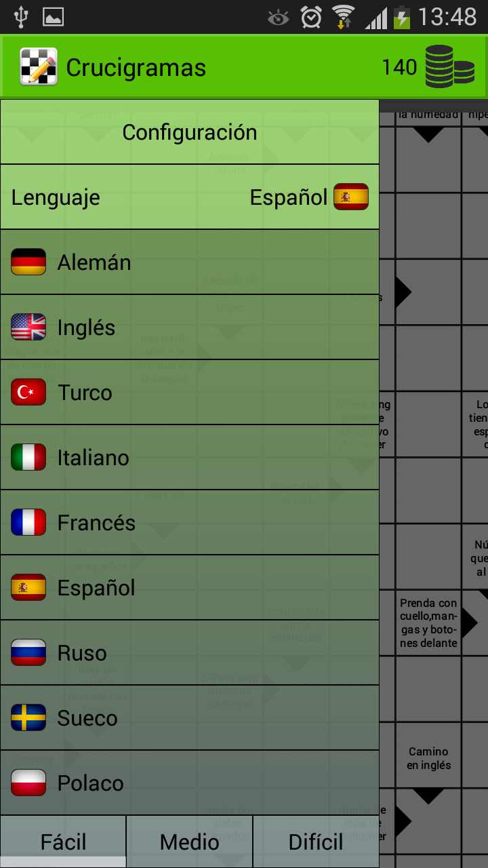Tap the Turkish flag icon
The height and width of the screenshot is (868, 488).
(x=28, y=392)
